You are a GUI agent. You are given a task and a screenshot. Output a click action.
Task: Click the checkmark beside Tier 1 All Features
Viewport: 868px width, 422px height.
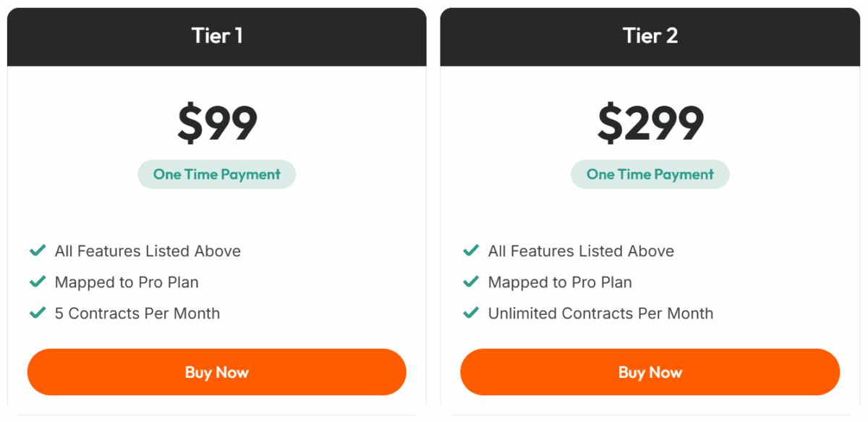coord(38,250)
